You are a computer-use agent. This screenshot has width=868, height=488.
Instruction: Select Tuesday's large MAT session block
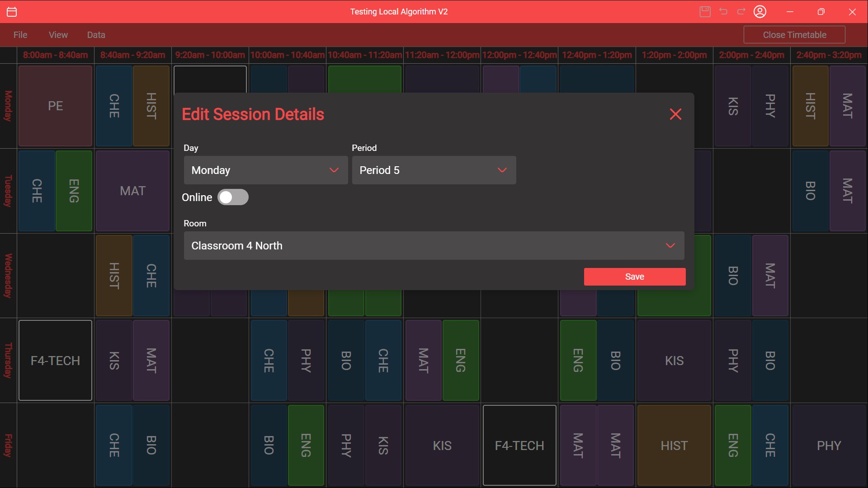pyautogui.click(x=132, y=191)
